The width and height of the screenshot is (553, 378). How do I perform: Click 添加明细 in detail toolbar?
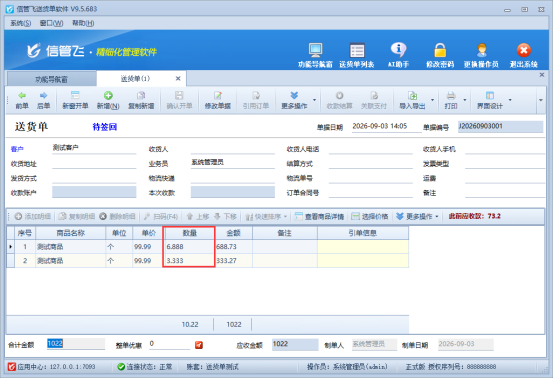point(33,217)
